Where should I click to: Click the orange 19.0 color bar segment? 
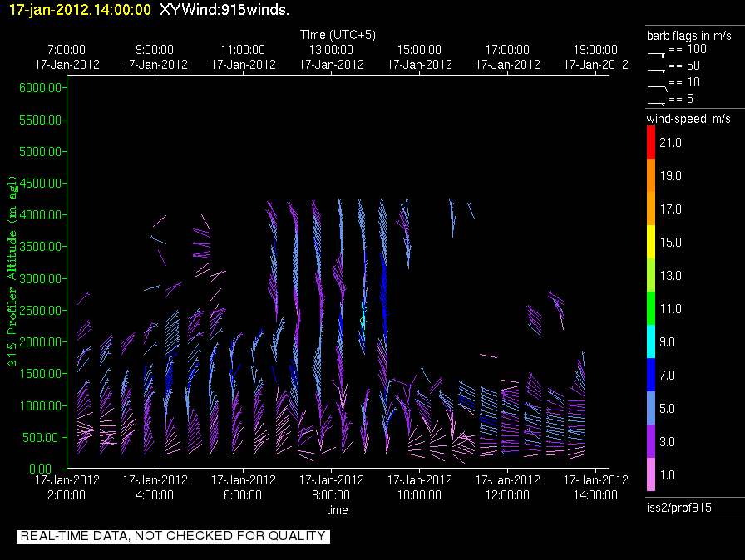651,175
